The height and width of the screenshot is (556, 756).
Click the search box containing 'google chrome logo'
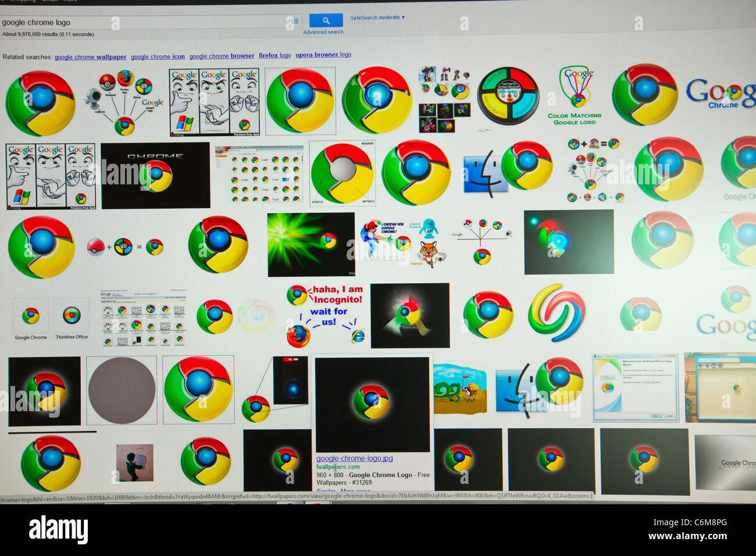[x=150, y=22]
